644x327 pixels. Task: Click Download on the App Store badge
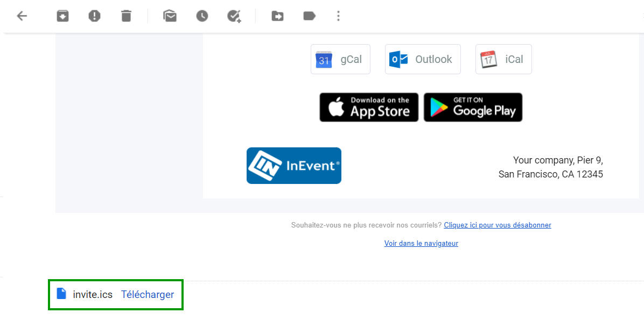coord(369,107)
